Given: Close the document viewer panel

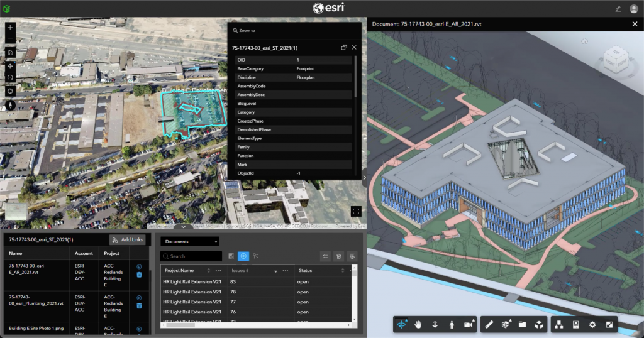Looking at the screenshot, I should point(635,24).
